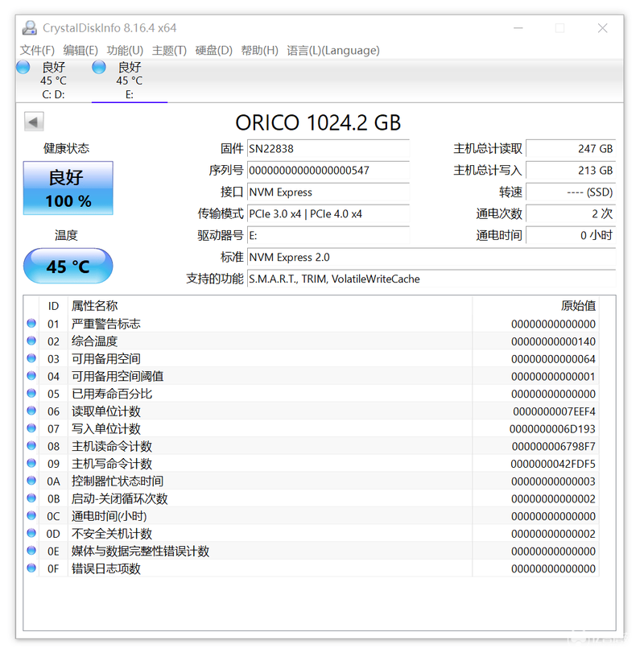Click status orb of attribute 0B 启动-关闭循环次数
Image resolution: width=644 pixels, height=657 pixels.
click(31, 498)
